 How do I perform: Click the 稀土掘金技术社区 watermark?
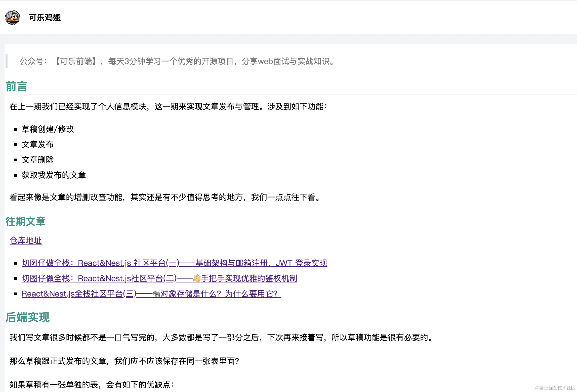pos(555,388)
